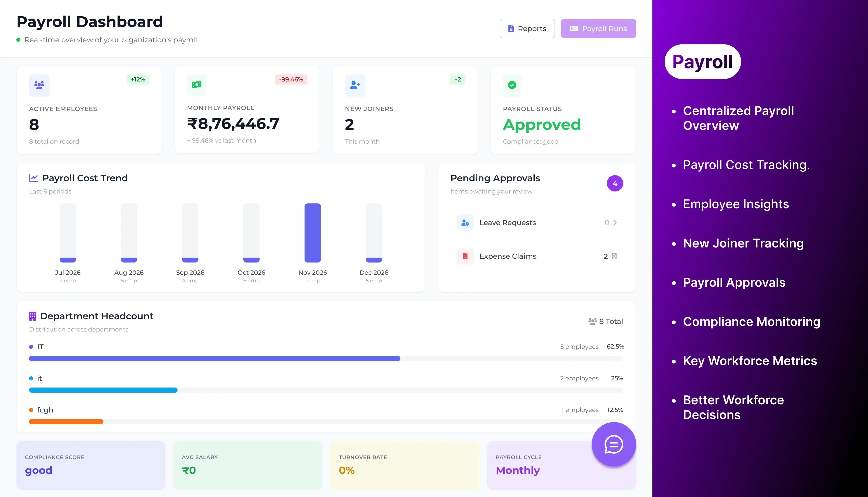Open Payroll Runs
868x497 pixels.
[x=598, y=29]
